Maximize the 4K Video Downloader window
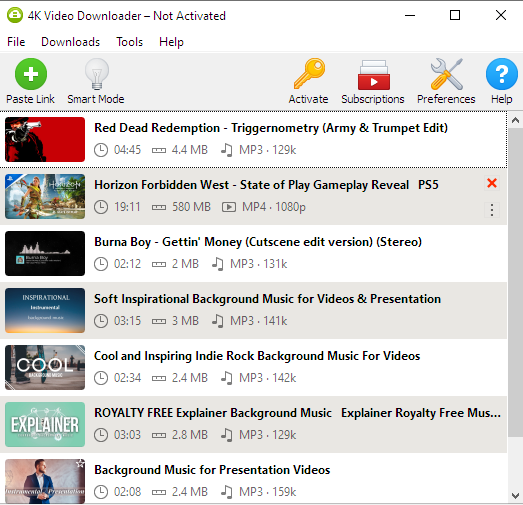The width and height of the screenshot is (523, 505). [x=455, y=15]
